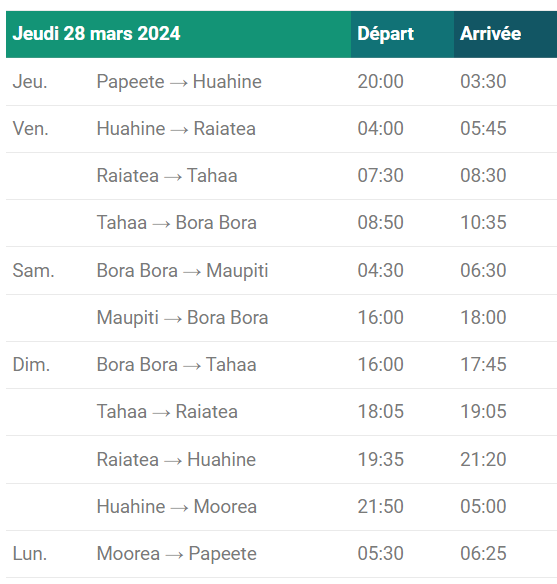The width and height of the screenshot is (557, 584).
Task: Click the Jeudi 28 mars 2024 header
Action: click(x=96, y=34)
